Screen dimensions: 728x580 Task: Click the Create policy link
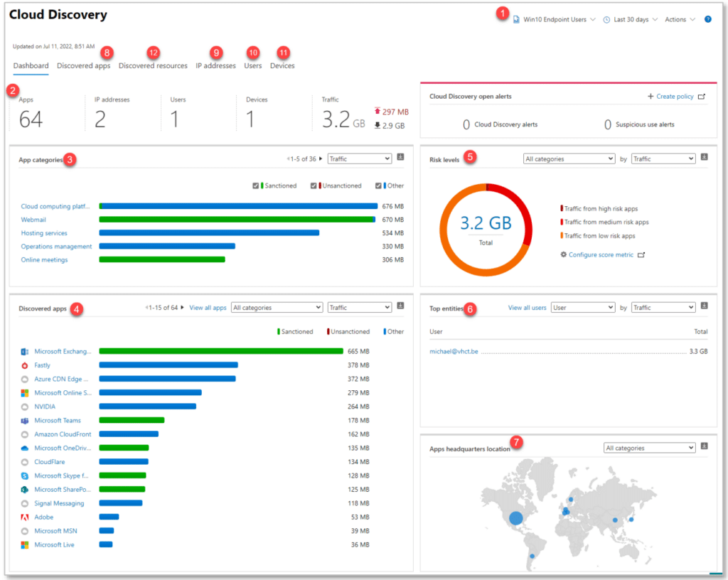[x=675, y=95]
